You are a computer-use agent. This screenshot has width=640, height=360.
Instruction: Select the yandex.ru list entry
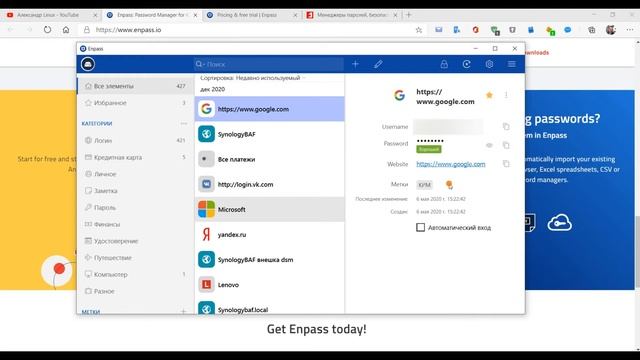point(269,235)
